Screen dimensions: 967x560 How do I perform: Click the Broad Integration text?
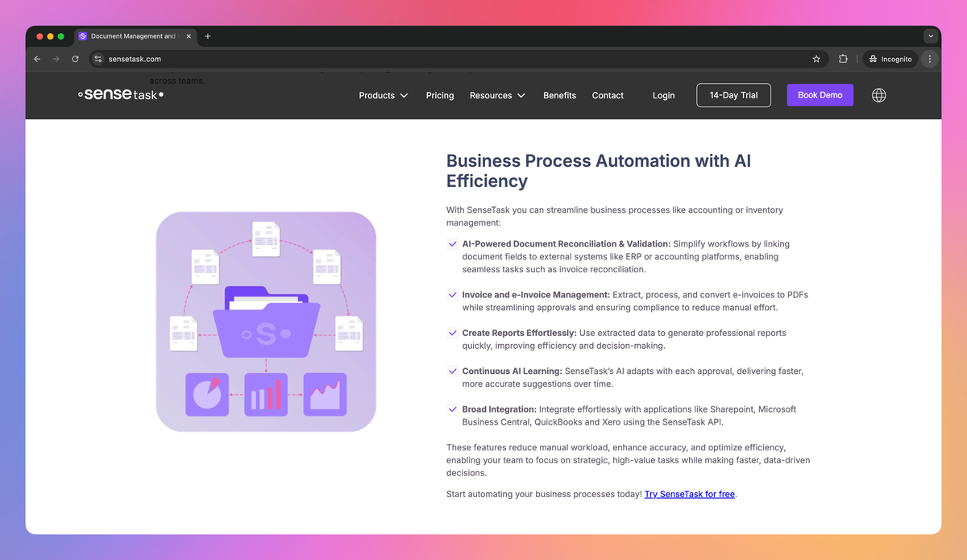(500, 409)
